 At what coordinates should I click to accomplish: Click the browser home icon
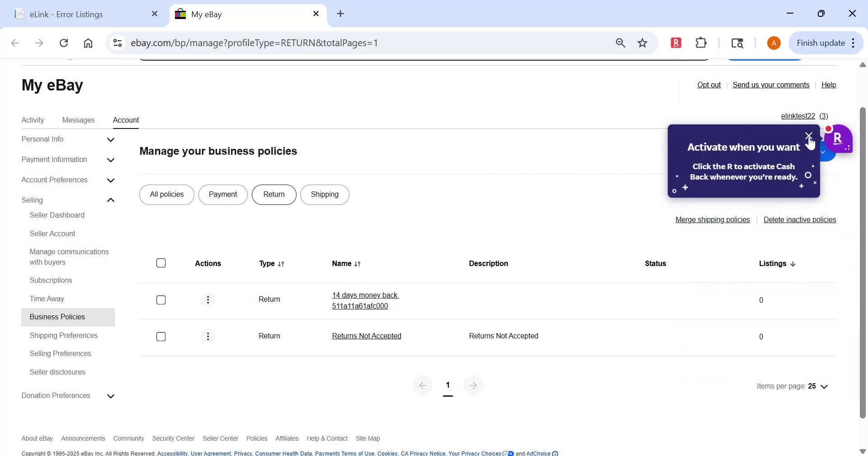tap(88, 43)
